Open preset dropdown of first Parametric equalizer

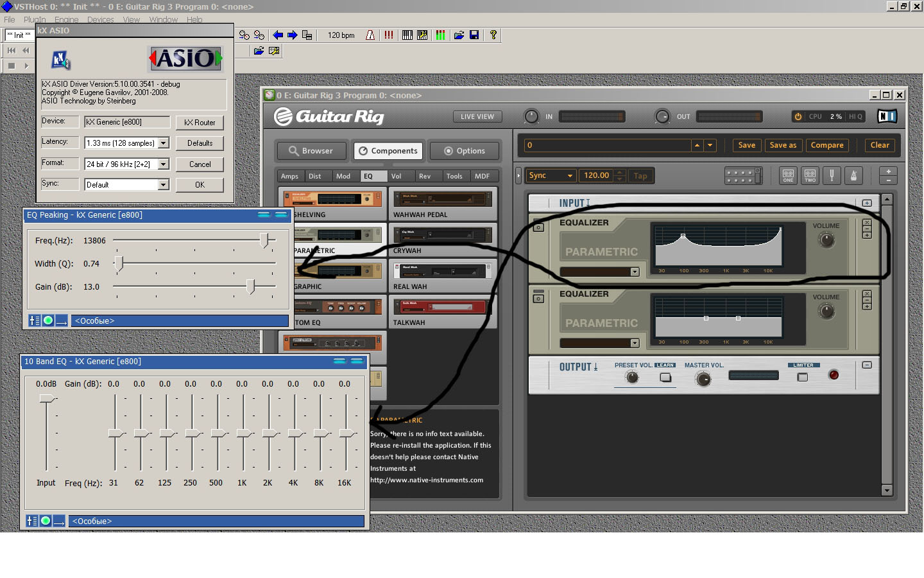pos(635,272)
